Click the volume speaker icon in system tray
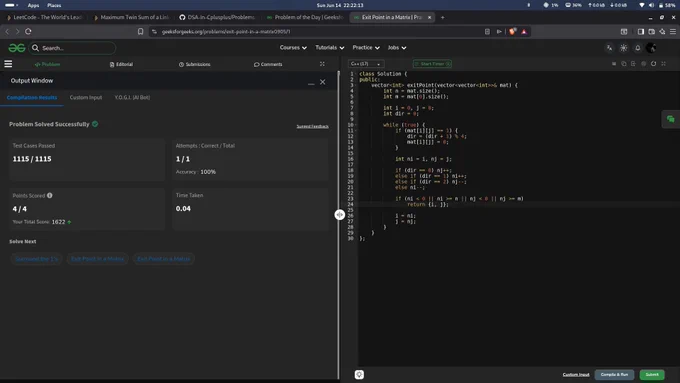 point(651,5)
